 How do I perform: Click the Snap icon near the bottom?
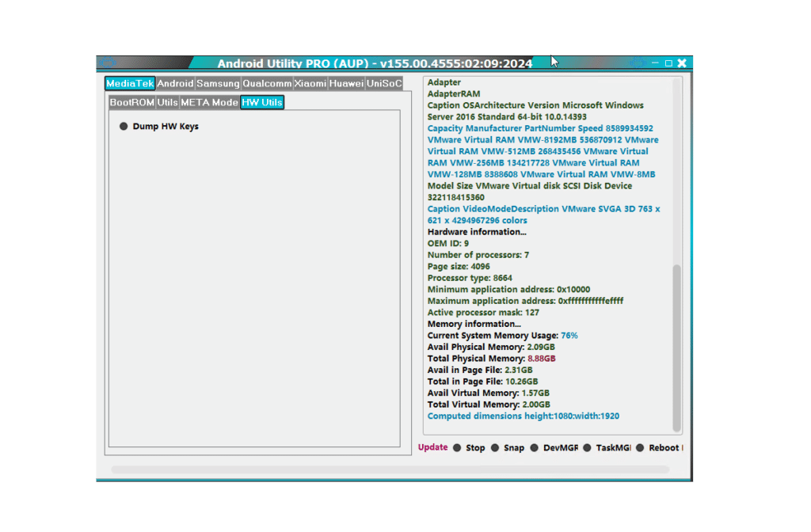495,447
